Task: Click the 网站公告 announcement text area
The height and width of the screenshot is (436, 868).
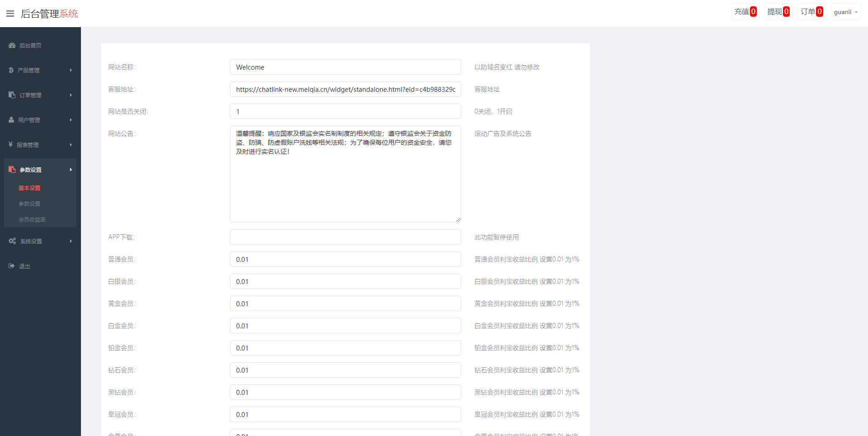Action: click(345, 174)
